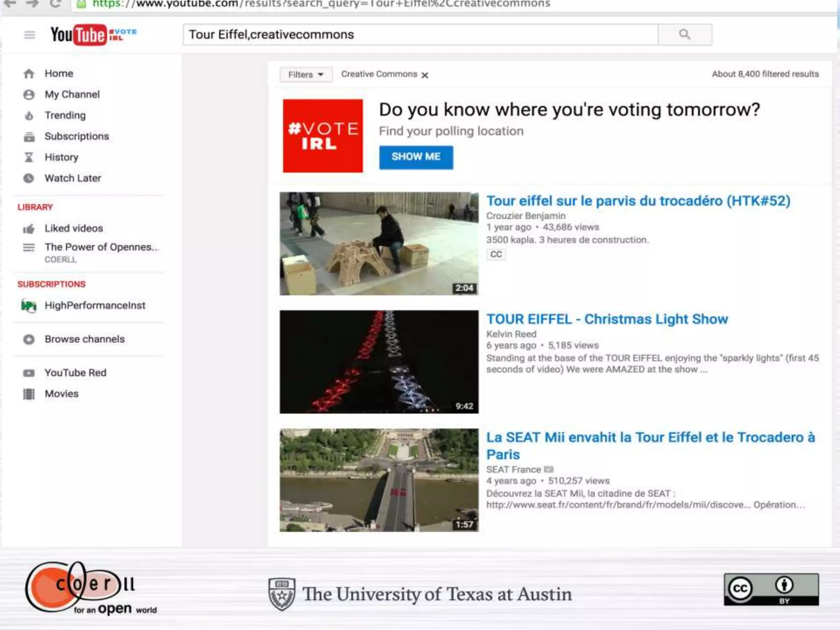Open the Subscriptions sidebar item
840x630 pixels.
click(77, 137)
